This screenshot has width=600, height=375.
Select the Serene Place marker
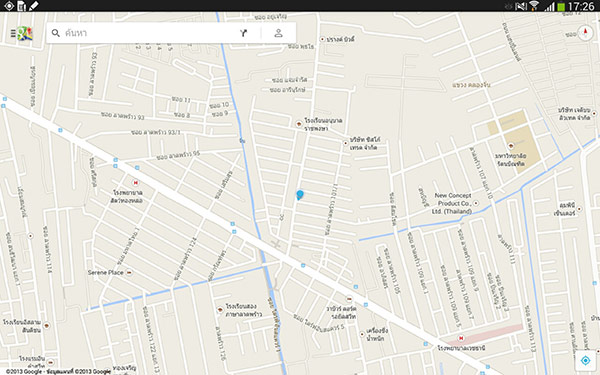[129, 272]
